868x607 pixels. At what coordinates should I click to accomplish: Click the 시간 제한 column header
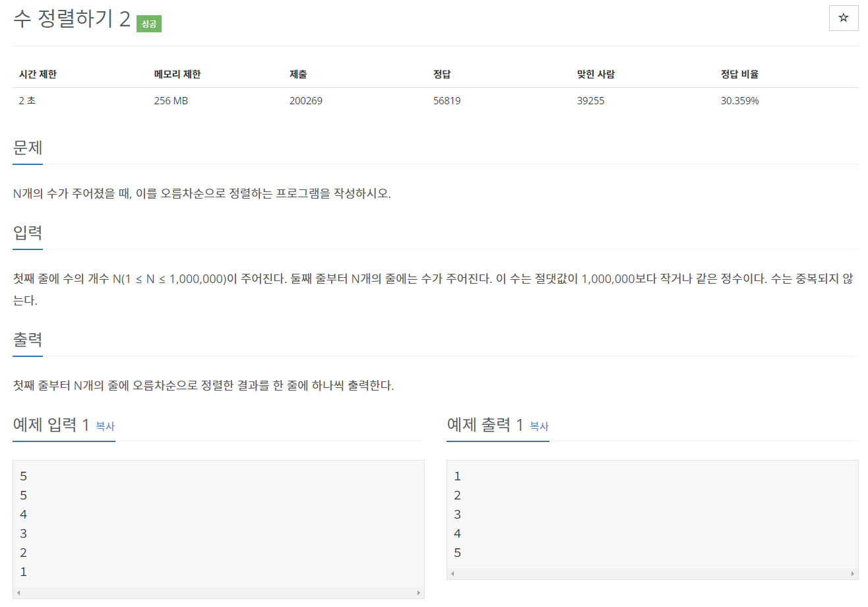click(38, 74)
